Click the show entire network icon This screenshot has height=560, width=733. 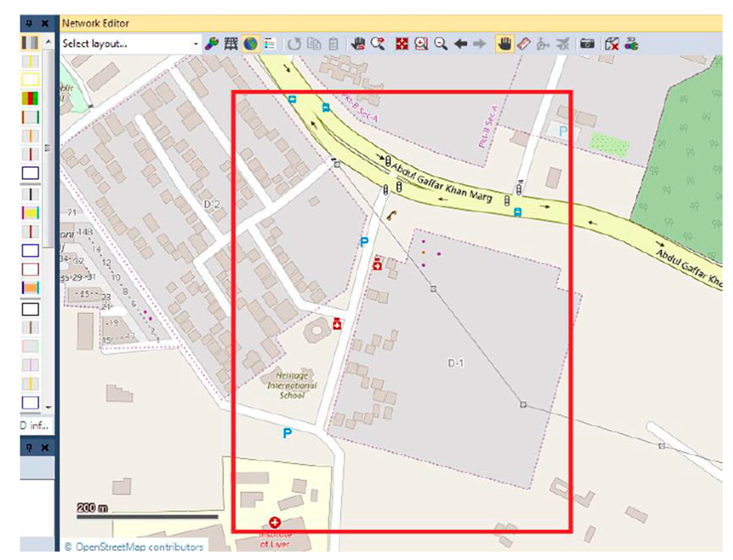402,44
